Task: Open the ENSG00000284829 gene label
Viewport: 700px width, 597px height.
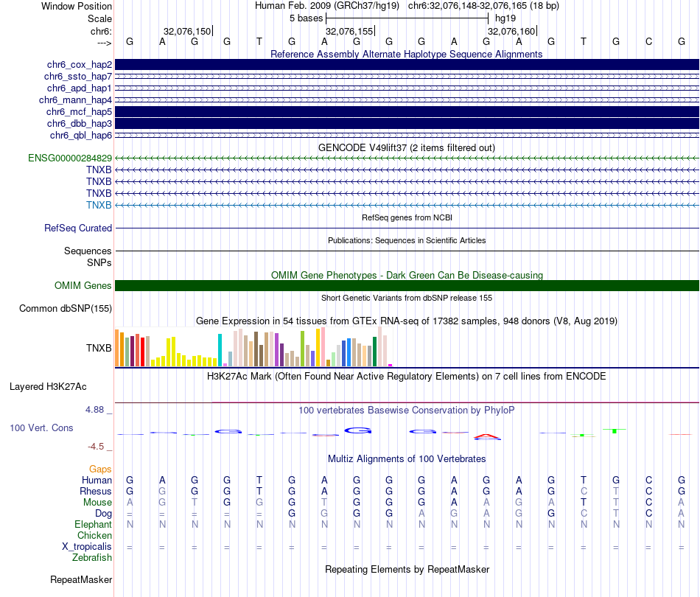Action: tap(70, 158)
